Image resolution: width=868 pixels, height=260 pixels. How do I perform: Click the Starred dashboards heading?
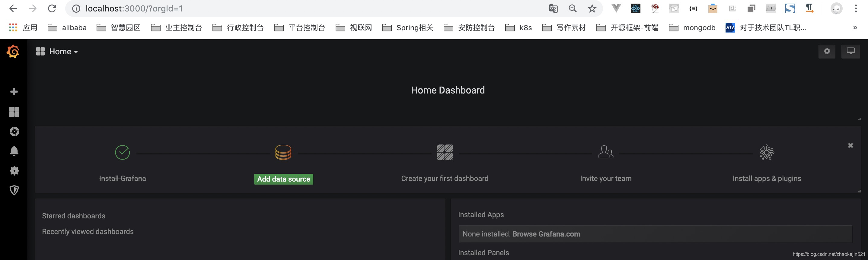(73, 216)
